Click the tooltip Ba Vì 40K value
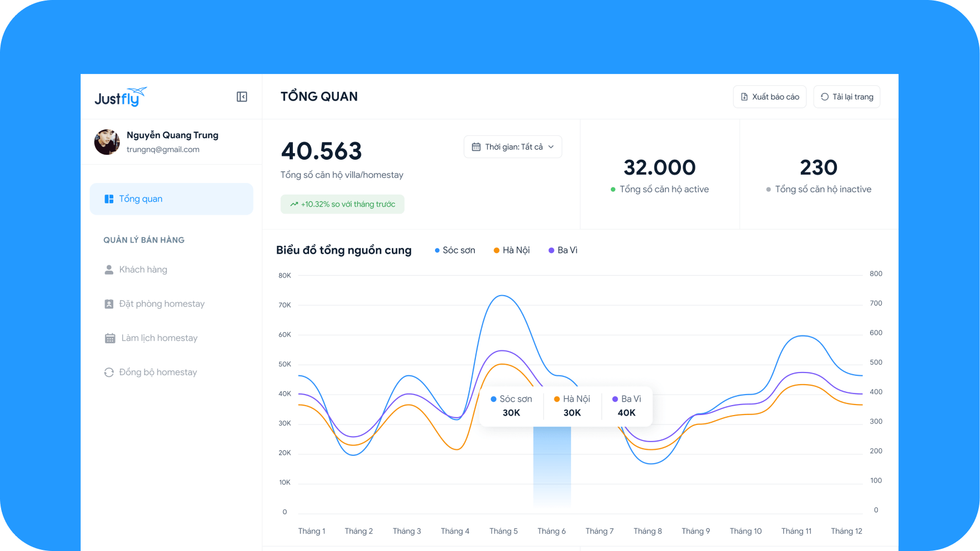 (x=626, y=413)
